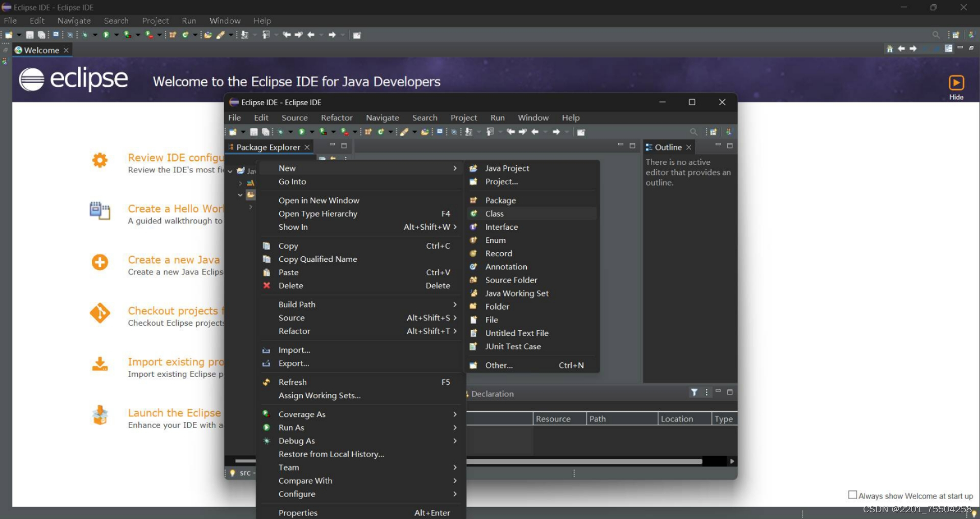The image size is (980, 519).
Task: Click the green Run button in the front window toolbar
Action: coord(302,132)
